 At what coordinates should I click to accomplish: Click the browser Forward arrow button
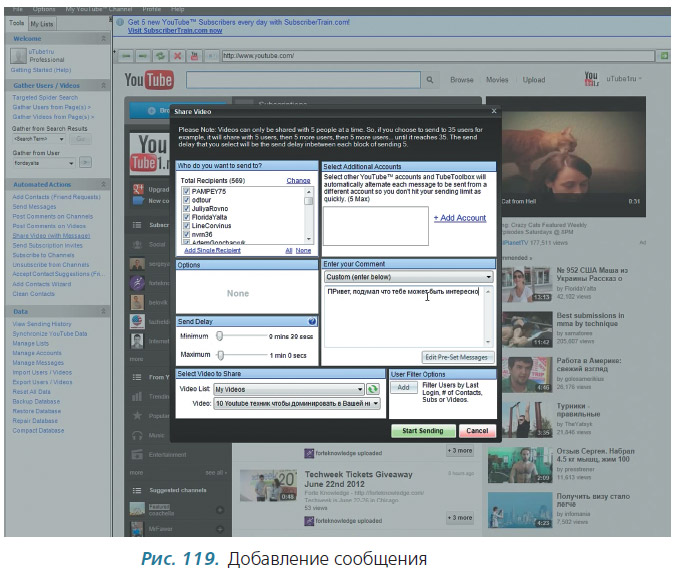(x=143, y=56)
